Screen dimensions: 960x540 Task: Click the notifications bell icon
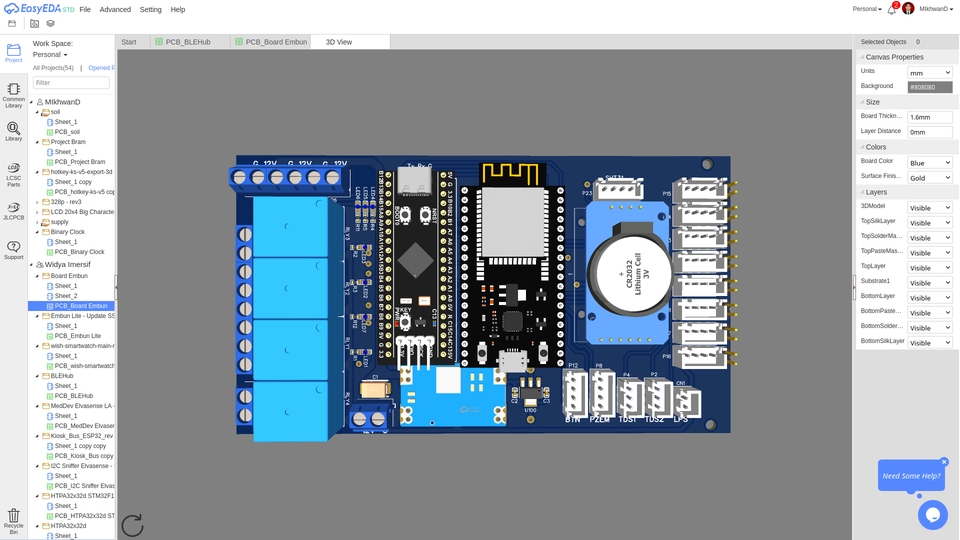[892, 9]
